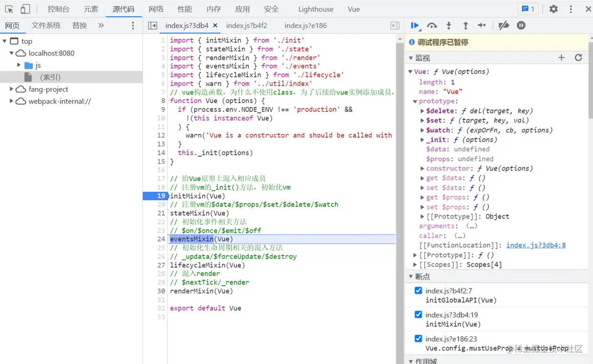Open DevTools settings gear
This screenshot has width=593, height=364.
553,9
